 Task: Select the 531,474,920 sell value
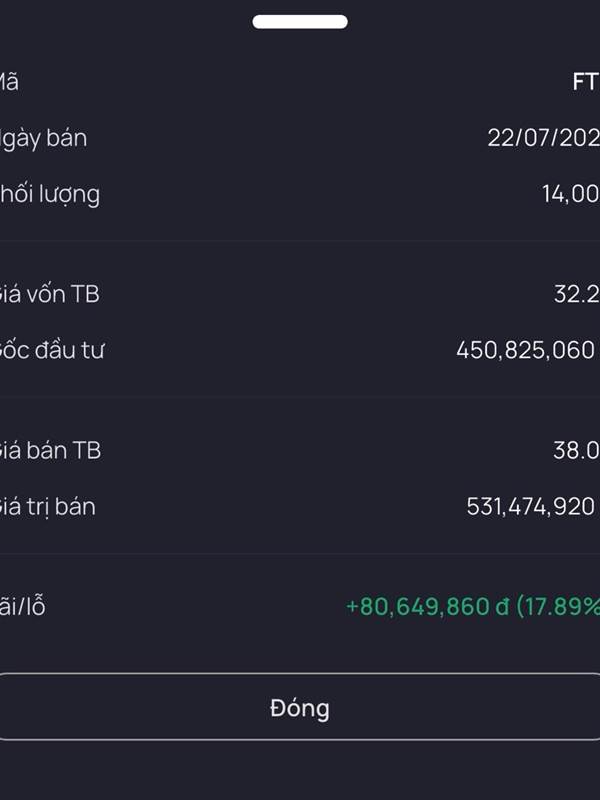(530, 506)
